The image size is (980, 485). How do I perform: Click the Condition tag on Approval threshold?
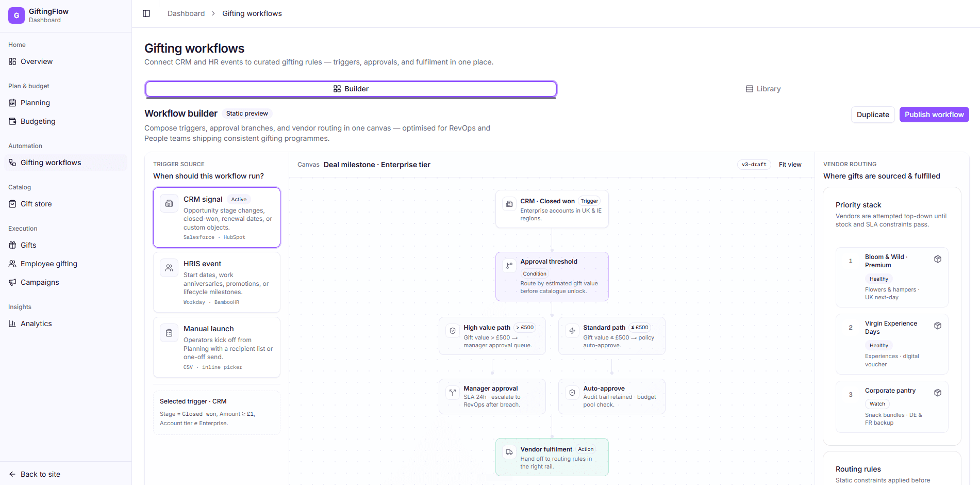[x=535, y=274]
